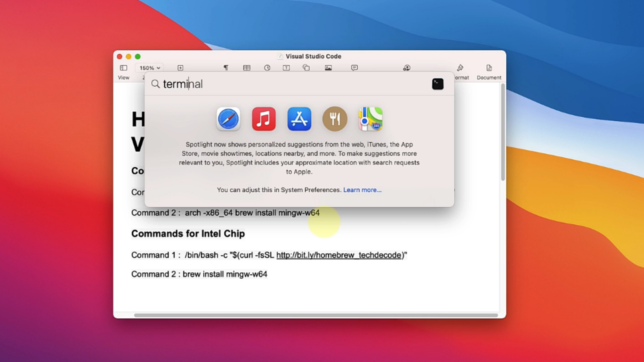Click the Add Page plus icon

point(180,68)
